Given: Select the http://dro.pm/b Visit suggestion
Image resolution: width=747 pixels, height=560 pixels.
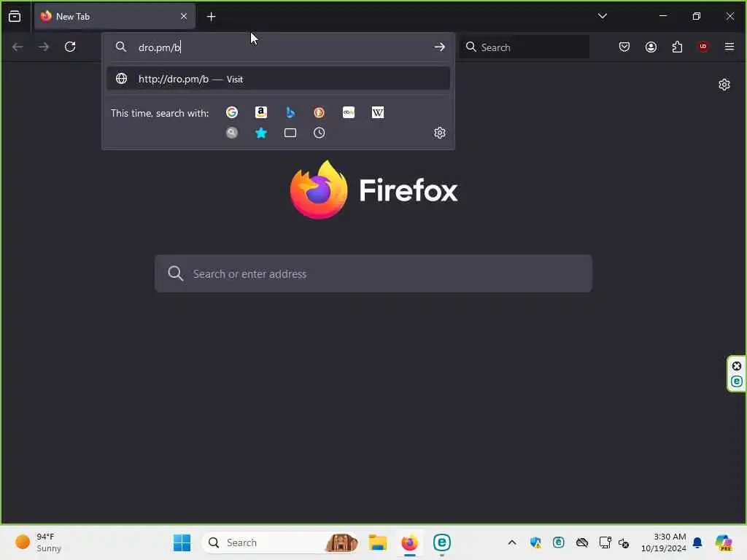Looking at the screenshot, I should [278, 79].
